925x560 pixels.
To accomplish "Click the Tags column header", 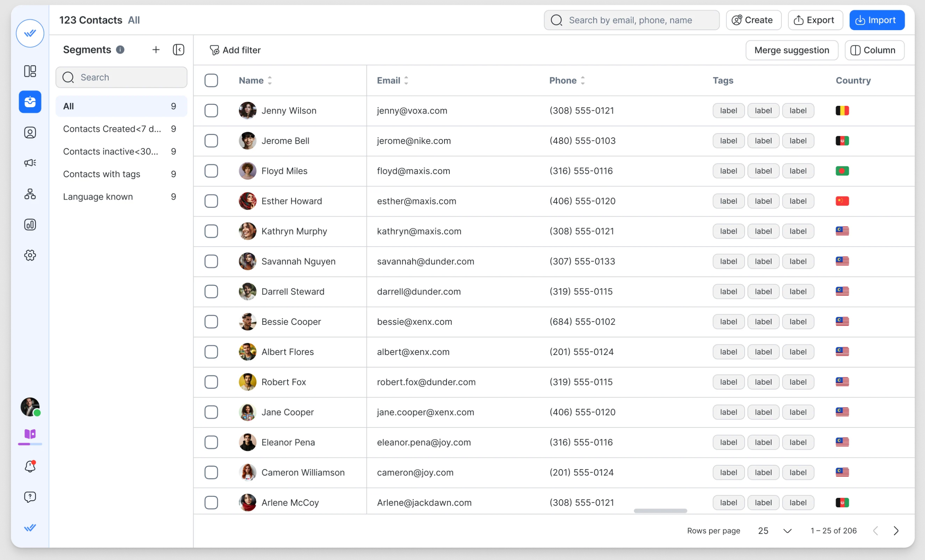I will pyautogui.click(x=723, y=80).
